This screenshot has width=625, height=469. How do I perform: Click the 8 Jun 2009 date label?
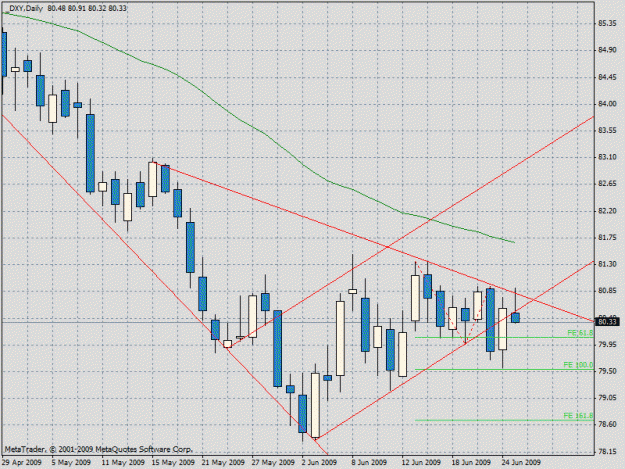pos(369,462)
